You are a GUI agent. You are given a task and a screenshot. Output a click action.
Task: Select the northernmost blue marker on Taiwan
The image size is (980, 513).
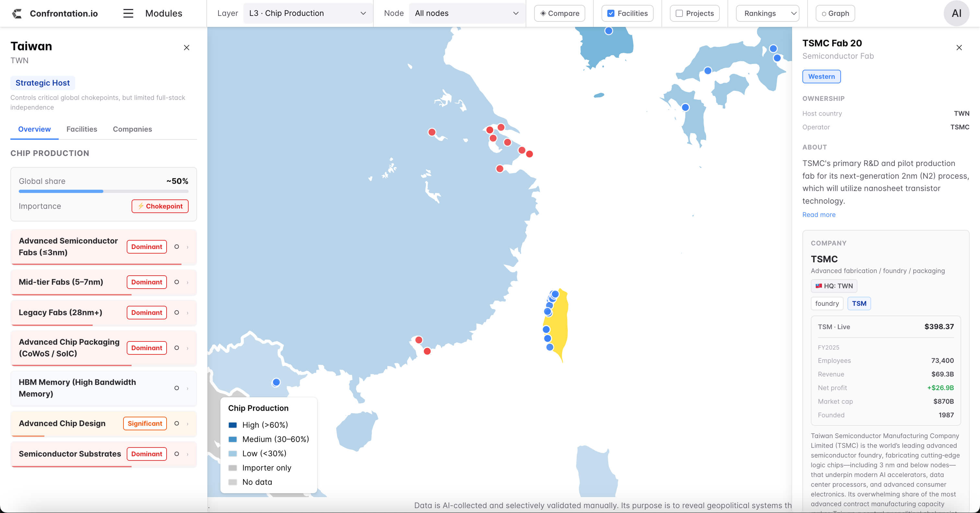(555, 294)
